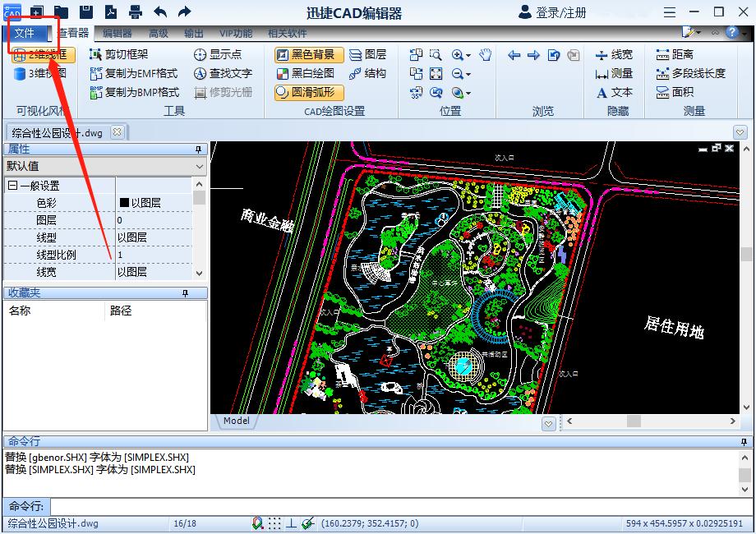The width and height of the screenshot is (756, 534).
Task: Select the pan hand tool
Action: coord(486,55)
